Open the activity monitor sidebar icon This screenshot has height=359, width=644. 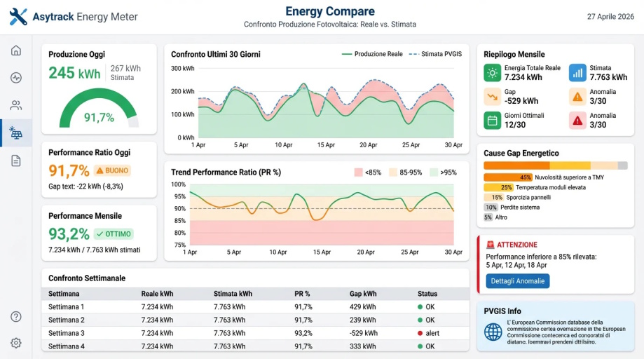(16, 78)
